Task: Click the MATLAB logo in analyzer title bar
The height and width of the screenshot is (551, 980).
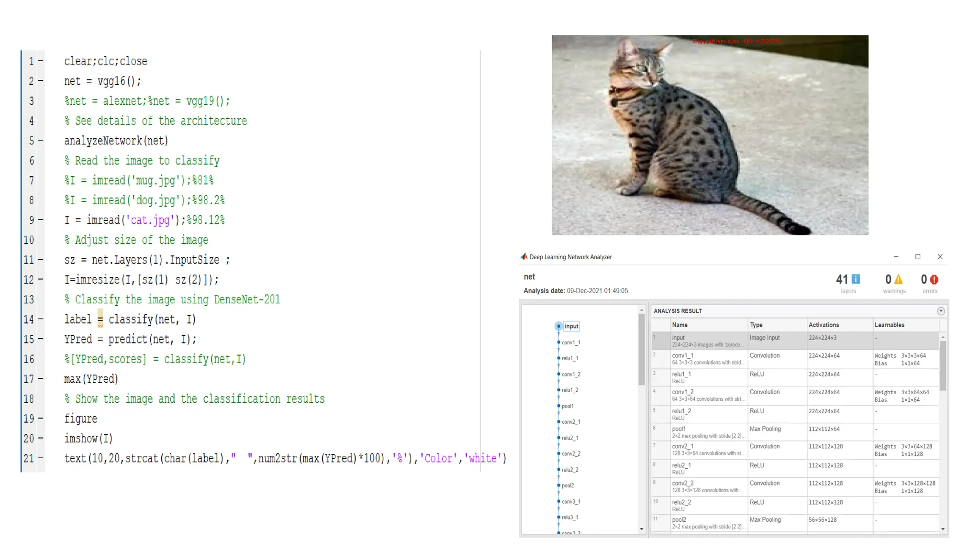Action: [524, 257]
